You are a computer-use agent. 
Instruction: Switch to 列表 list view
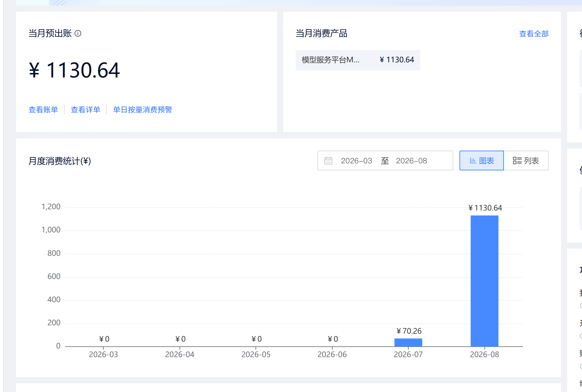(526, 161)
